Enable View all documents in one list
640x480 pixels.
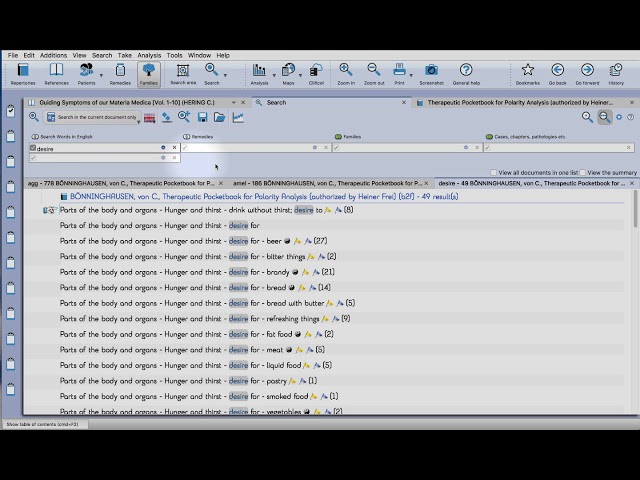tap(493, 172)
